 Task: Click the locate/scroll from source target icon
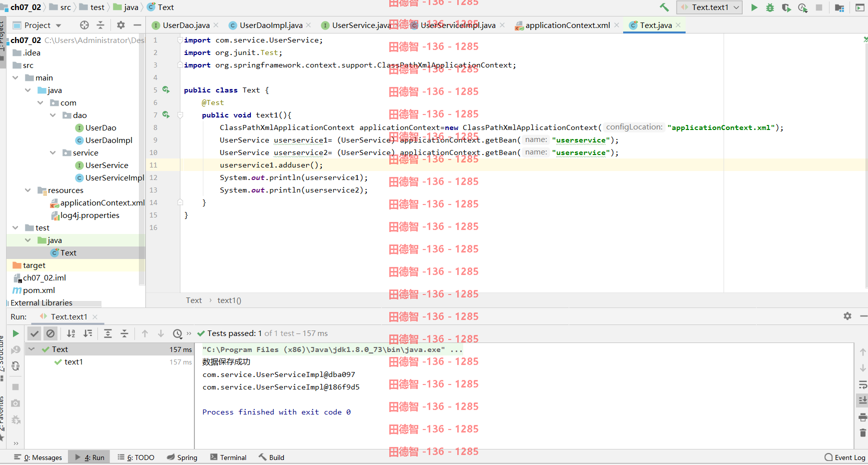click(84, 25)
